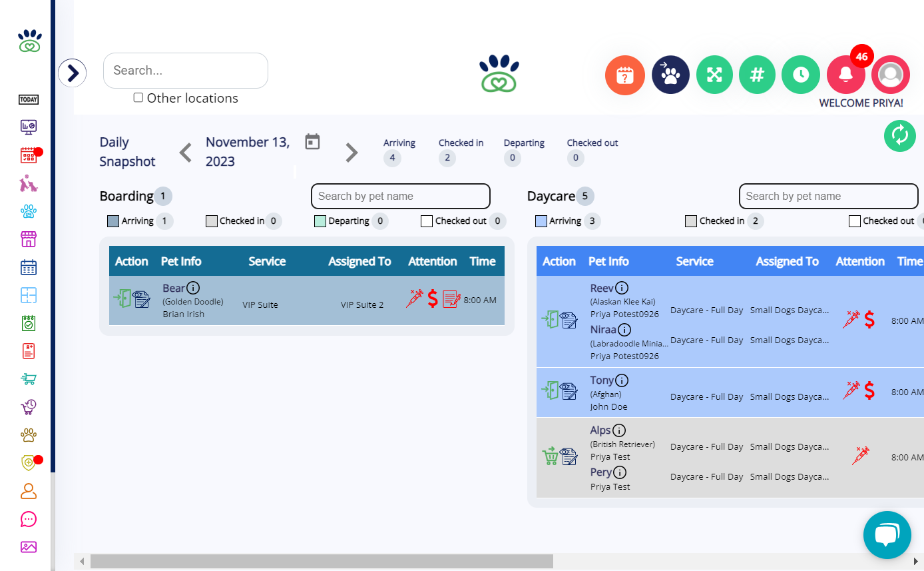Open the live chat widget button
924x571 pixels.
tap(887, 535)
